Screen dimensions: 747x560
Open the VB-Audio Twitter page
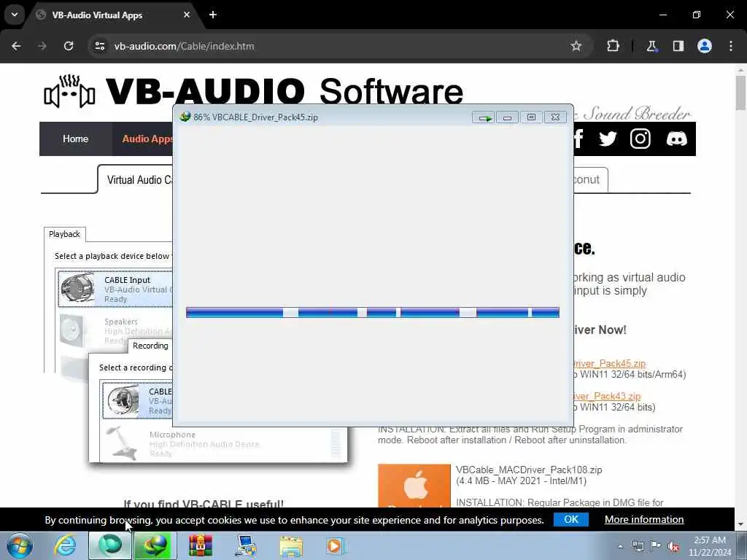[x=608, y=139]
